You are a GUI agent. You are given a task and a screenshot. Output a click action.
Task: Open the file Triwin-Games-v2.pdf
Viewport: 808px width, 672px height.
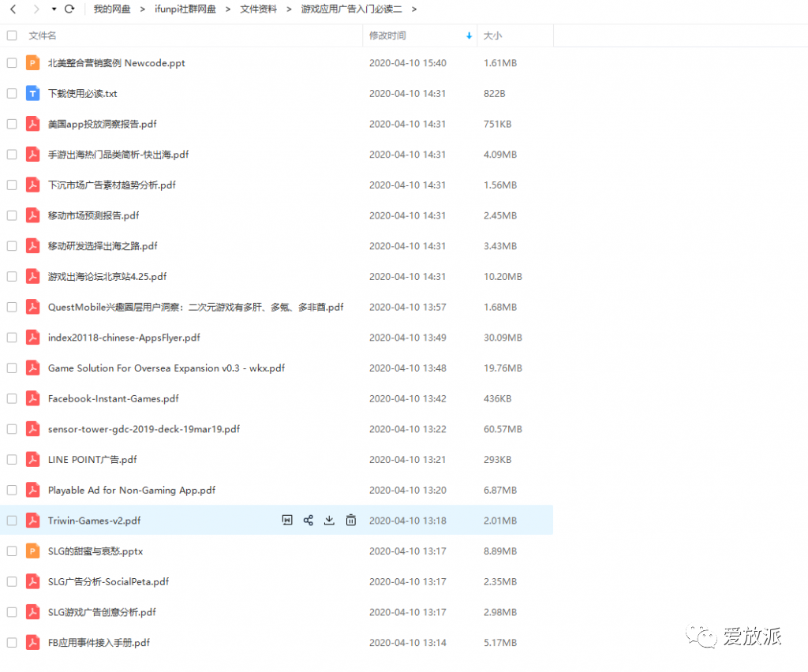click(x=95, y=521)
